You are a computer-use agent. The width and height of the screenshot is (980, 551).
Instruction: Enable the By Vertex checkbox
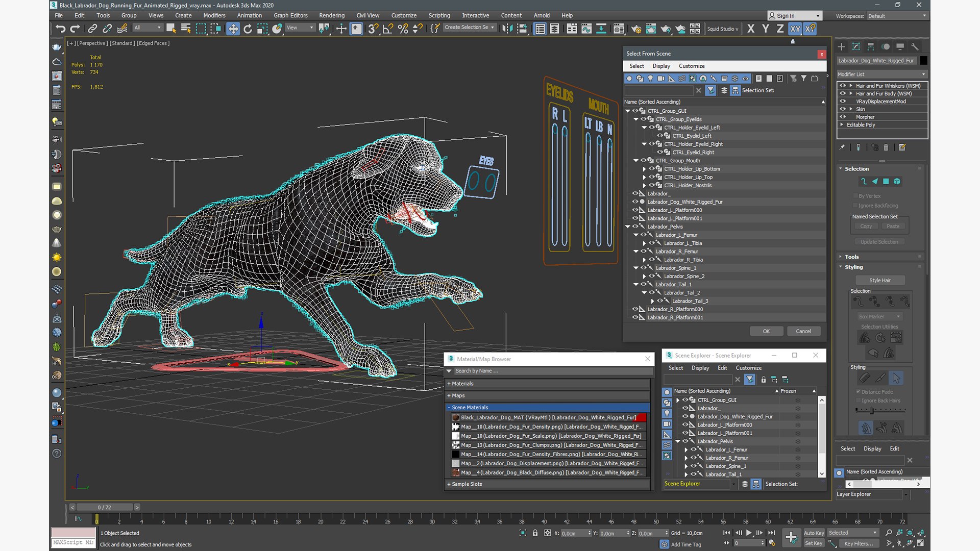pos(855,196)
